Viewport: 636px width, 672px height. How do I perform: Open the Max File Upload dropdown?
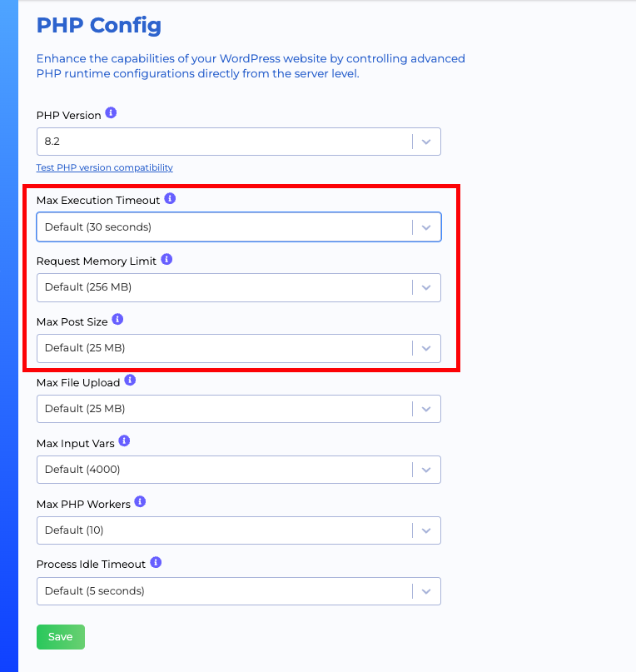tap(426, 408)
